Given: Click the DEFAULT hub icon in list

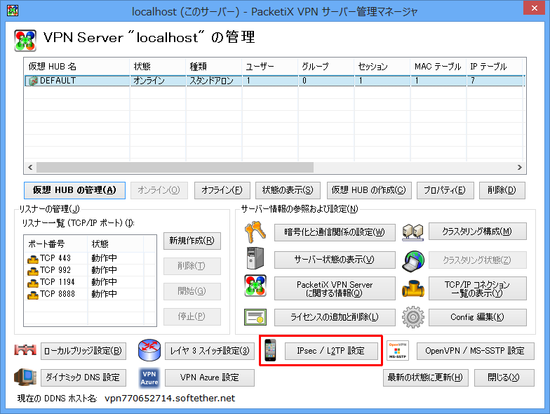Looking at the screenshot, I should tap(33, 81).
